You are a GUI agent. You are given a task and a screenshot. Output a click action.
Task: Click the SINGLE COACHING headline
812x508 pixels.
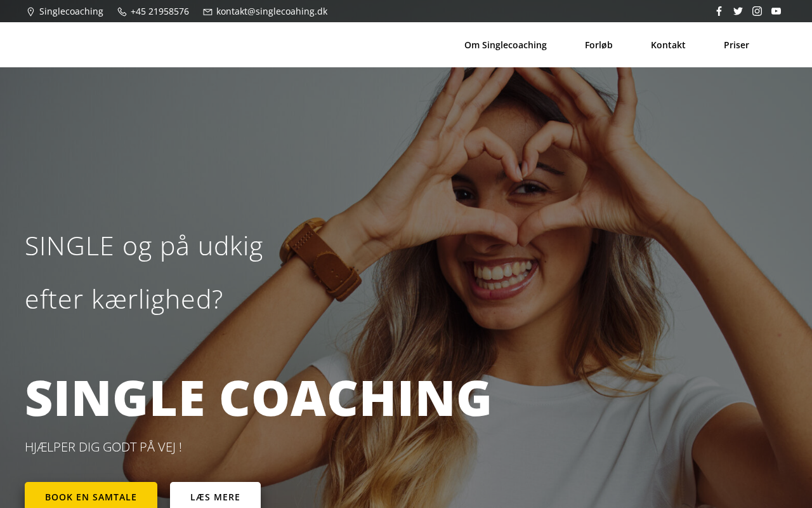(x=258, y=398)
